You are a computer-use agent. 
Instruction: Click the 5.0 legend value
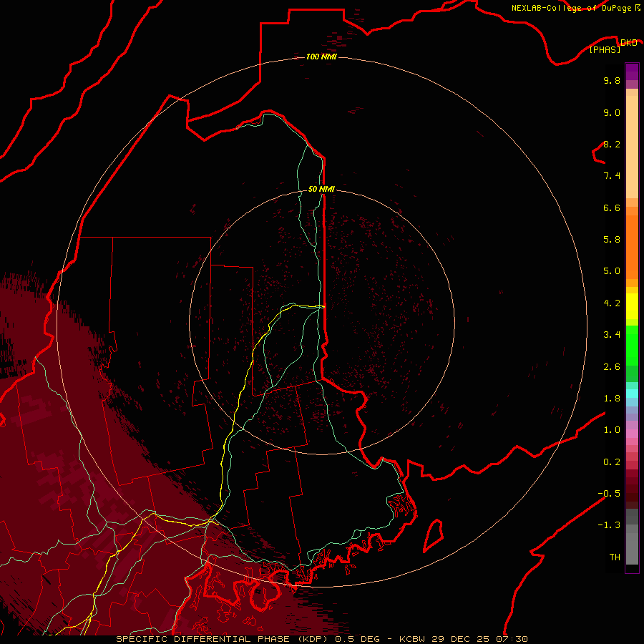pyautogui.click(x=612, y=271)
